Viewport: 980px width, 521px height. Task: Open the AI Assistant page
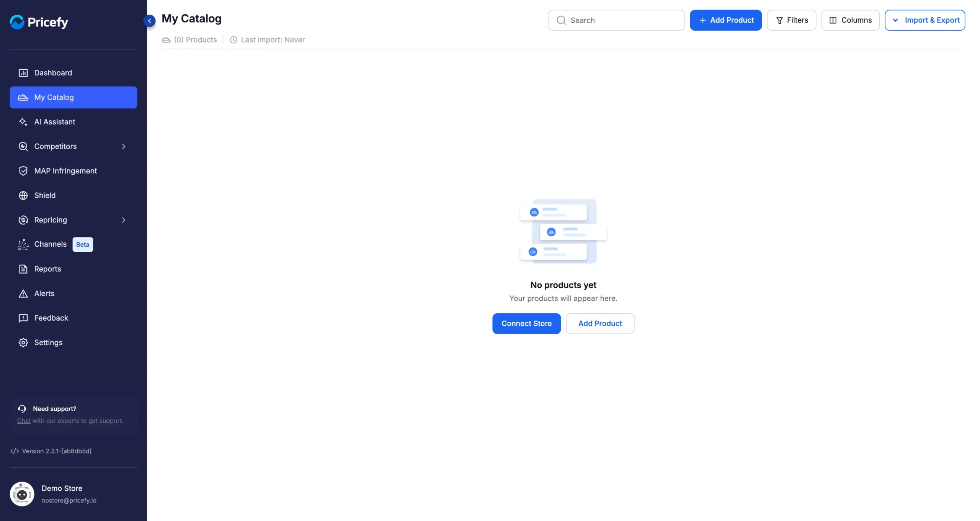[x=73, y=122]
